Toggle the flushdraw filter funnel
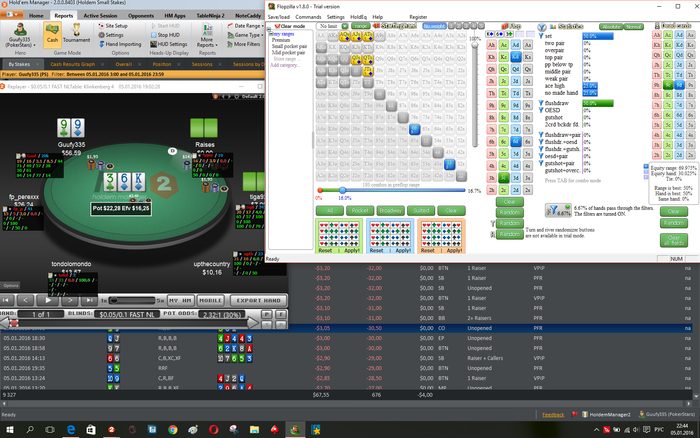Viewport: 700px width, 438px height. pos(541,103)
